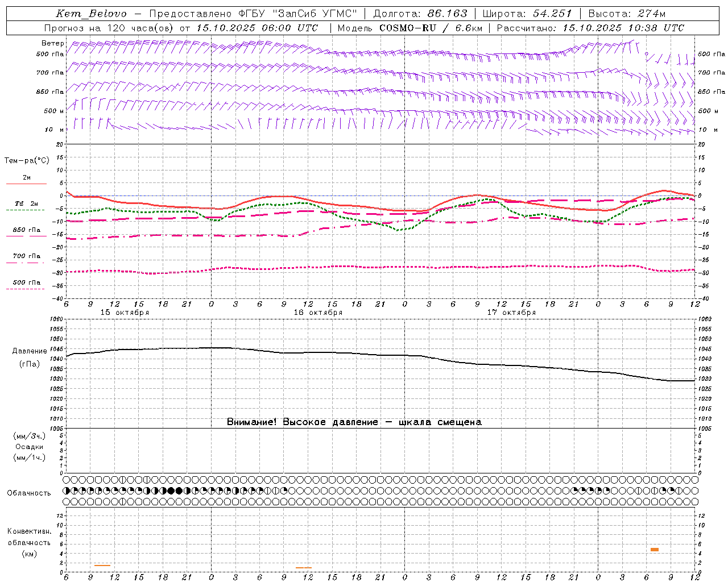The width and height of the screenshot is (728, 582).
Task: Click the computed time 15.10.2025 10:38 UTC
Action: 623,28
